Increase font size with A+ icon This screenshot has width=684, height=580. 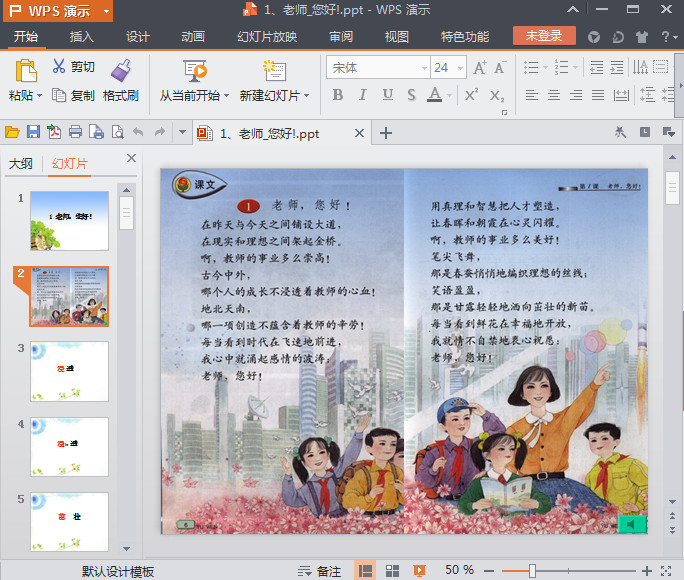click(480, 68)
